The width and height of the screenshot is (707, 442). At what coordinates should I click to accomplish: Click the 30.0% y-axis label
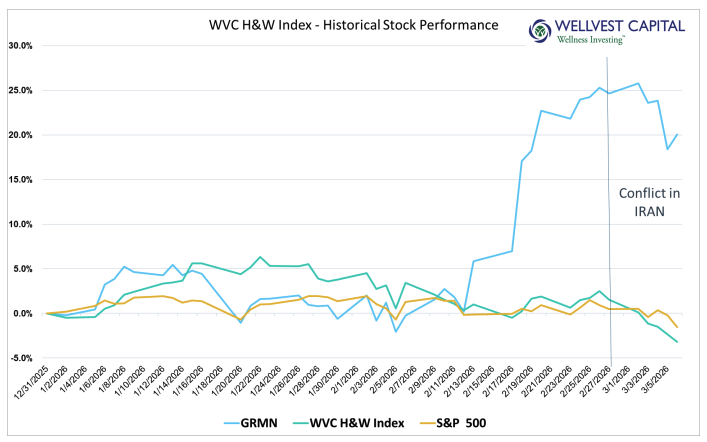[x=22, y=46]
